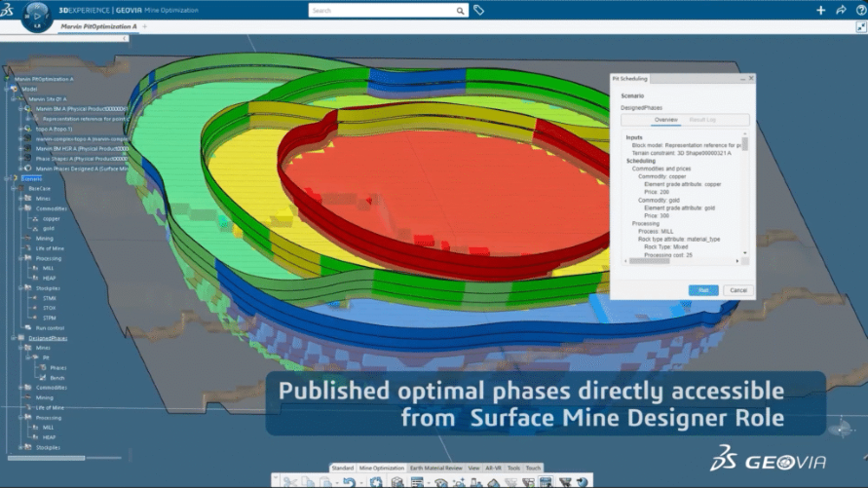This screenshot has height=488, width=868.
Task: Click the search magnifier icon
Action: pyautogui.click(x=461, y=11)
